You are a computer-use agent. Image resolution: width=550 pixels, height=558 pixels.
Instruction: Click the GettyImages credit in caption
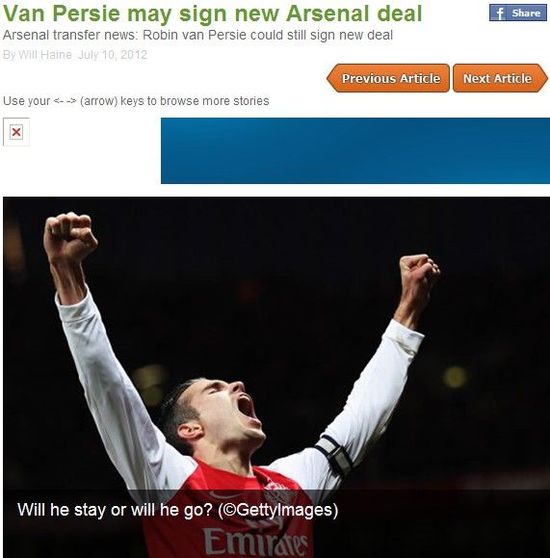(x=278, y=510)
